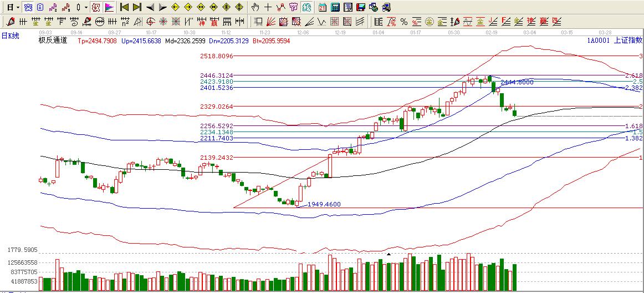This screenshot has height=293, width=644.
Task: Expand the candlestick chart type dropdown
Action: point(86,7)
